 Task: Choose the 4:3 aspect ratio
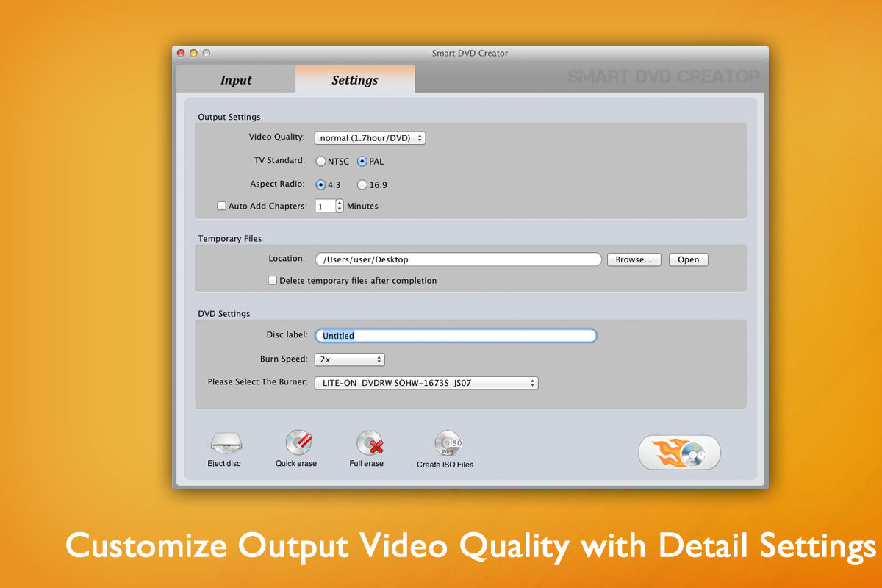click(x=321, y=185)
